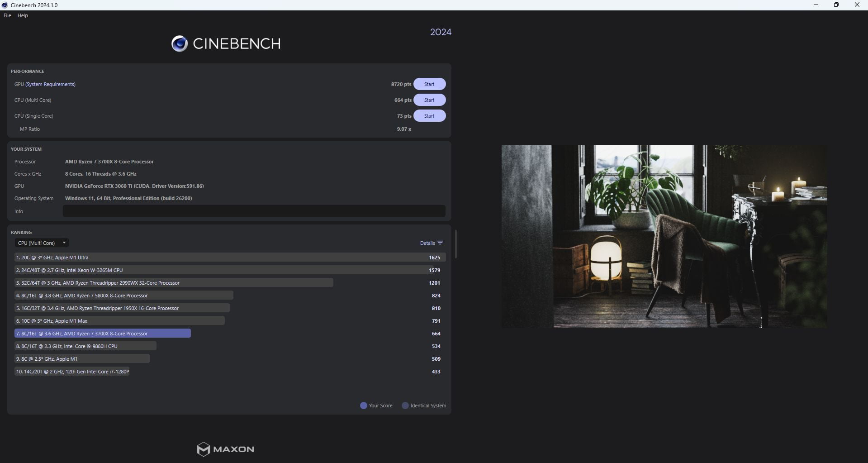The width and height of the screenshot is (868, 463).
Task: Click the Identical System legend circle
Action: 405,406
